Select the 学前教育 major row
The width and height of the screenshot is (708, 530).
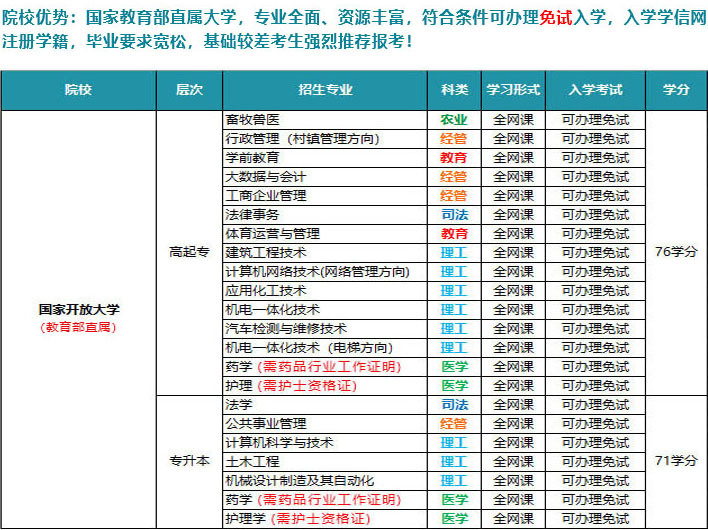pos(325,158)
